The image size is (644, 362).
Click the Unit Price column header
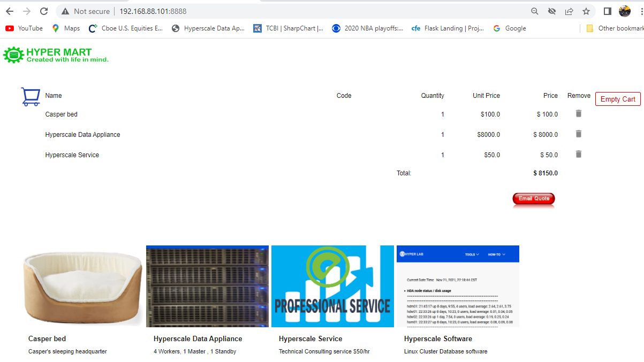pyautogui.click(x=486, y=96)
